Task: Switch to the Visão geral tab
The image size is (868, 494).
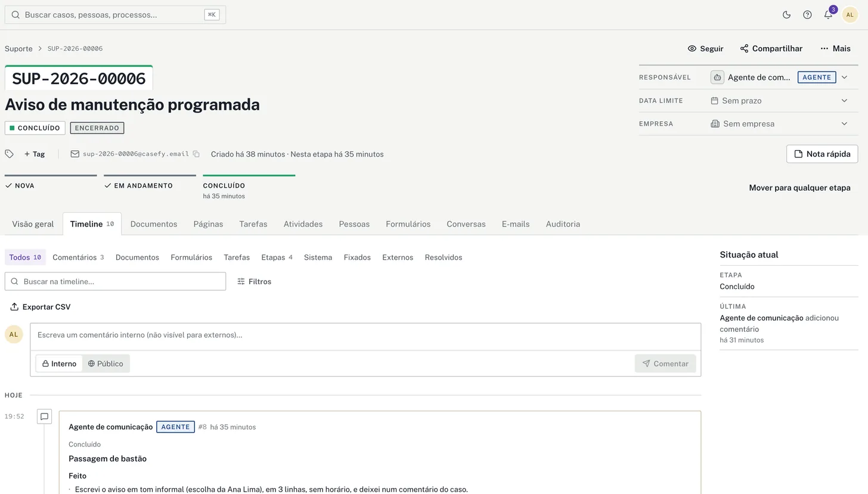Action: coord(33,224)
